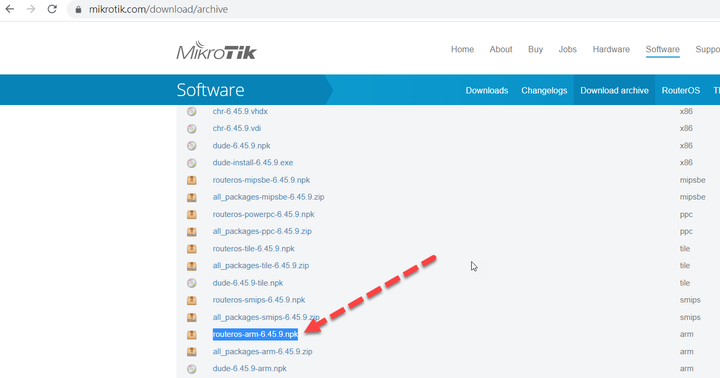Open the About menu item
This screenshot has height=378, width=720.
point(501,49)
